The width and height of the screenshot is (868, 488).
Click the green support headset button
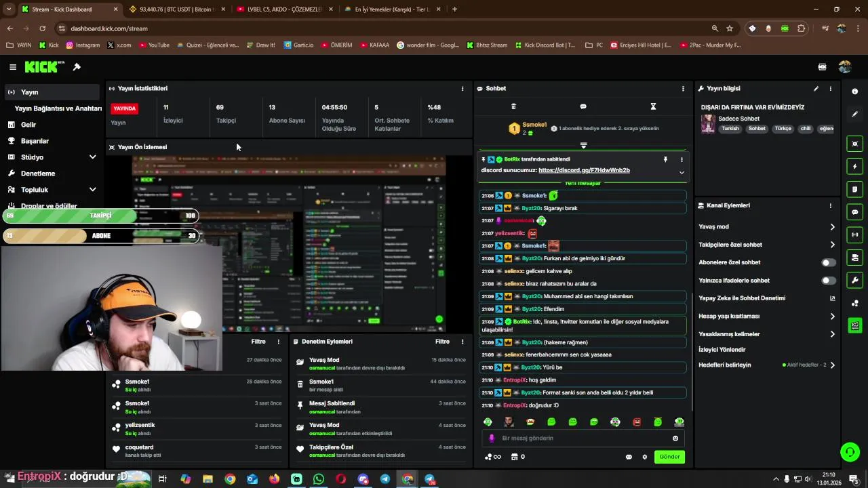click(x=849, y=451)
